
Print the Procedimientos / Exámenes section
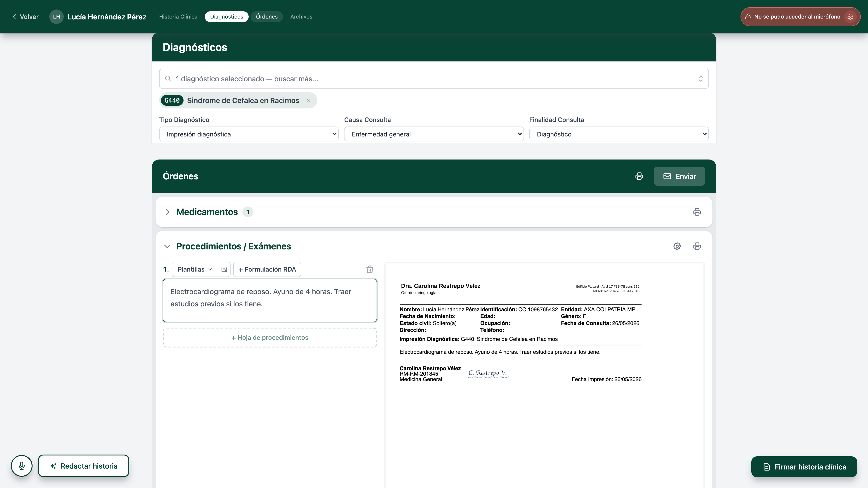[697, 246]
